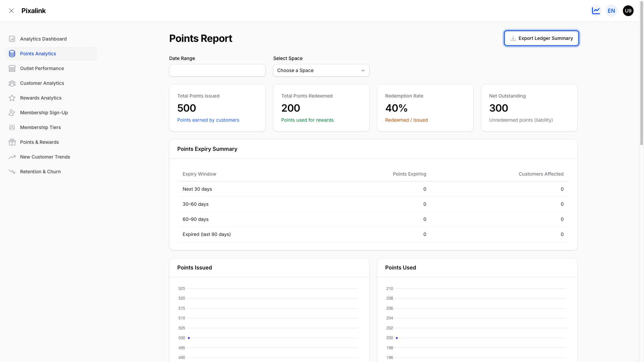Click the Points Issued chart title

click(195, 267)
